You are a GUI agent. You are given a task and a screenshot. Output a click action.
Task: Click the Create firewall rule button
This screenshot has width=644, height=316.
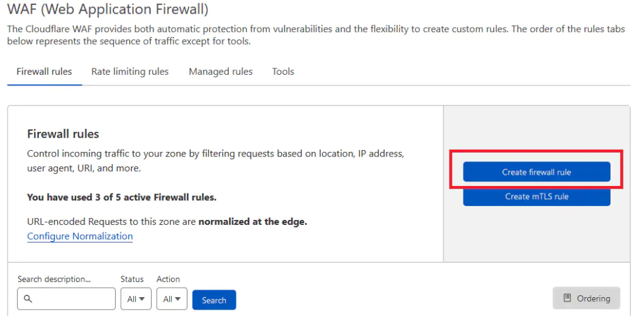(x=536, y=172)
